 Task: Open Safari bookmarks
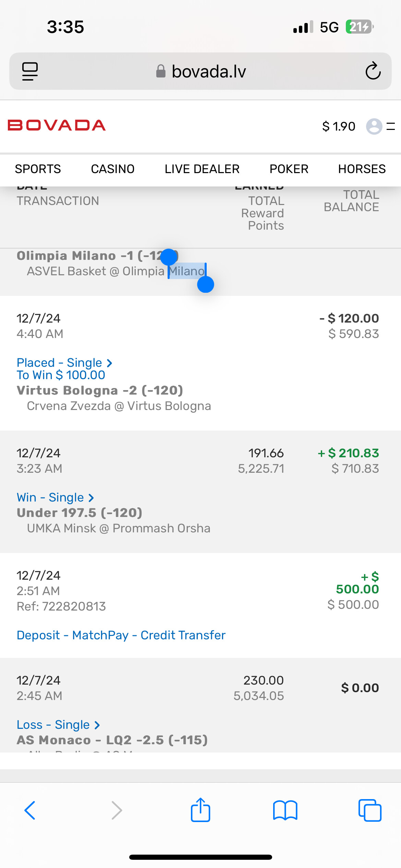tap(285, 810)
